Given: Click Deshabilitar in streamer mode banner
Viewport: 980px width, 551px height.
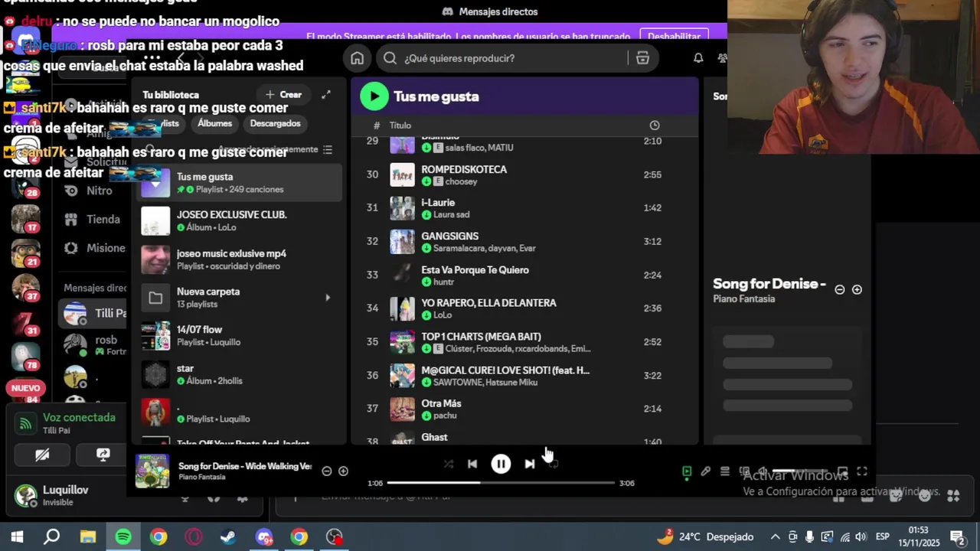Looking at the screenshot, I should [674, 36].
